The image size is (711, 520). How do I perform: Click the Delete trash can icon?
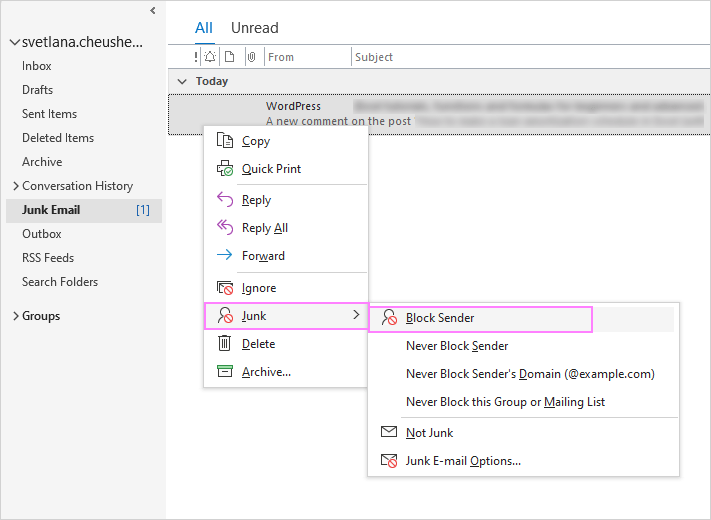(x=224, y=343)
